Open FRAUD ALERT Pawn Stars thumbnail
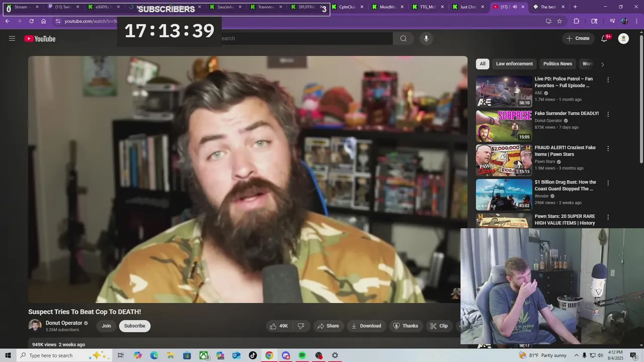Screen dimensions: 644x362 coord(504,160)
